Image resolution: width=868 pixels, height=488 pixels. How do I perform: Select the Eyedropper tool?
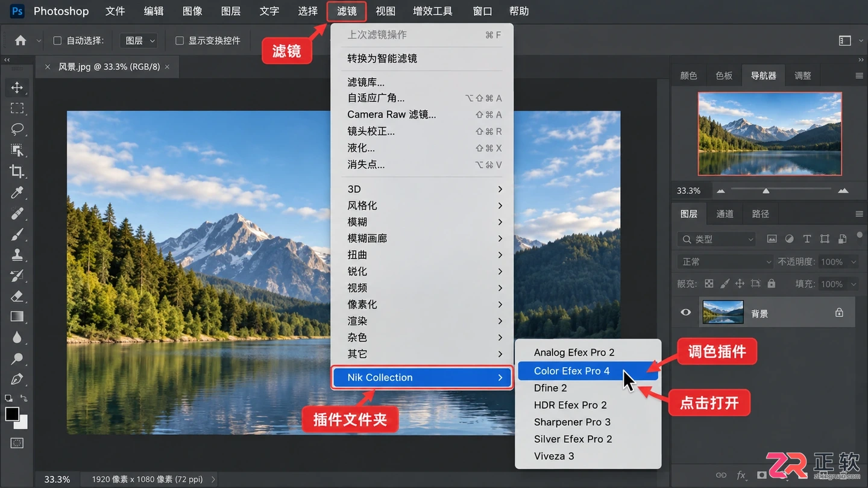(x=17, y=192)
